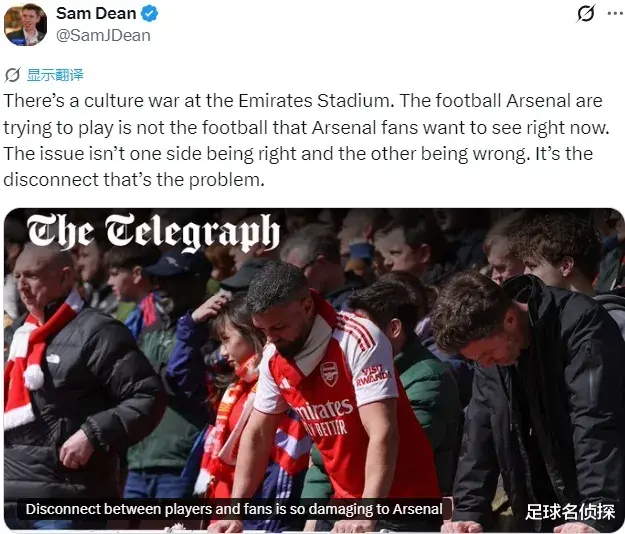
Task: Click the Emirates sponsor text on the jersey
Action: [326, 408]
